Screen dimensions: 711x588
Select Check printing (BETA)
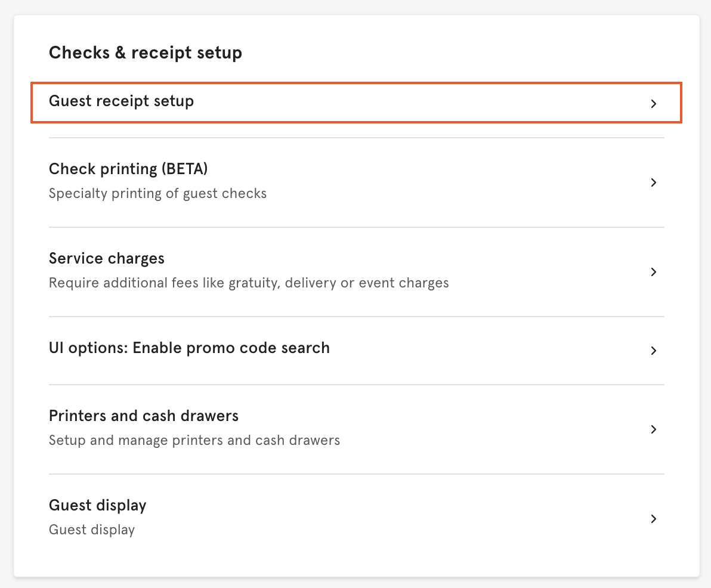click(128, 169)
